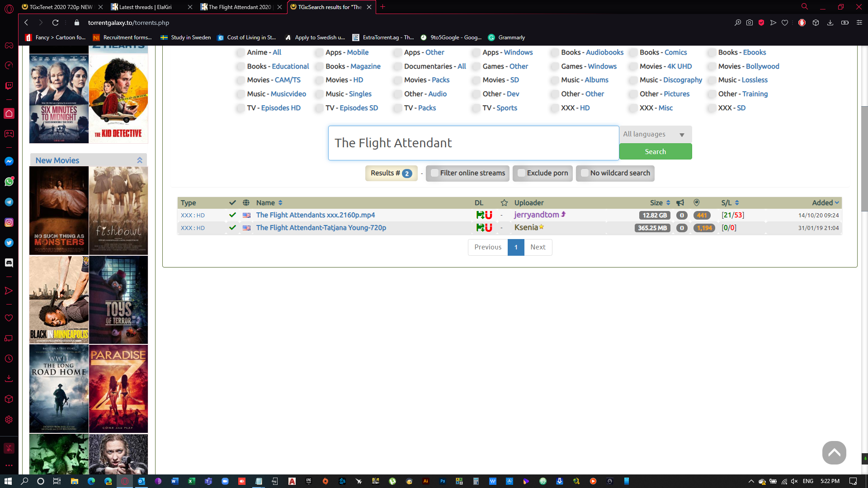Jump to page top with up-arrow button

point(834,453)
